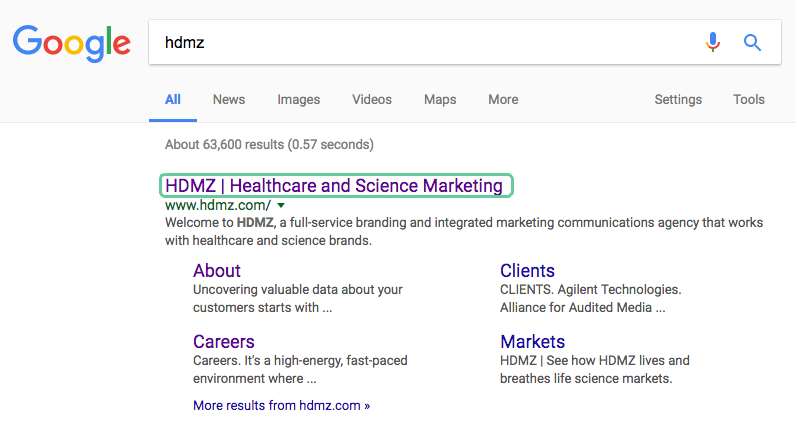Image resolution: width=797 pixels, height=427 pixels.
Task: Switch to the Maps tab
Action: pyautogui.click(x=440, y=100)
